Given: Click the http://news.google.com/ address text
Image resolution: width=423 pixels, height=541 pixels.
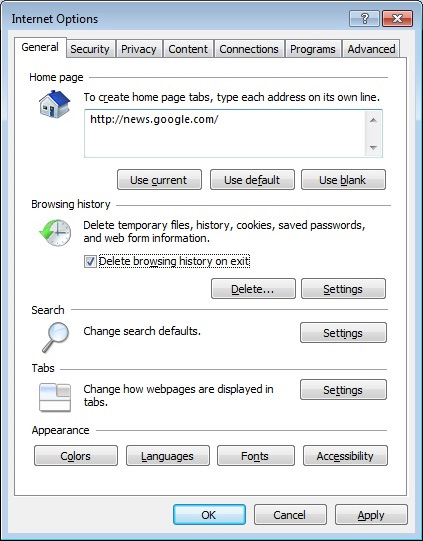Looking at the screenshot, I should pyautogui.click(x=154, y=119).
